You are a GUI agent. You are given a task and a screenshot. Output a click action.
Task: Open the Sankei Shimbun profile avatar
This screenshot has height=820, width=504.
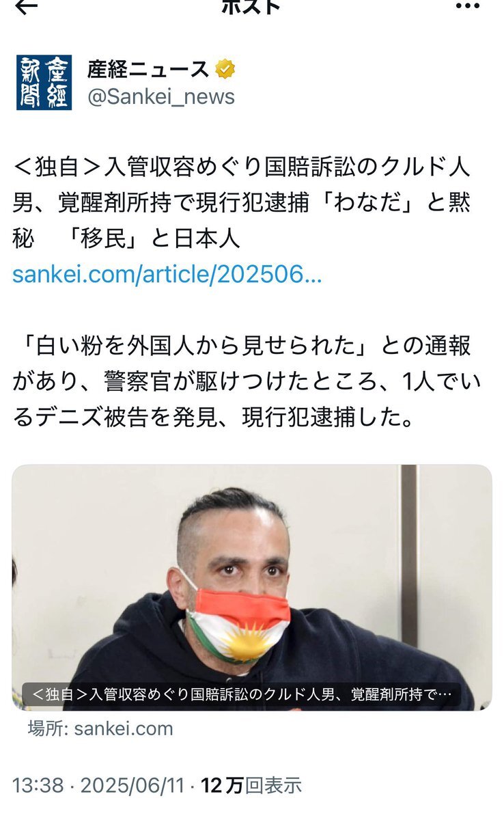pos(44,82)
